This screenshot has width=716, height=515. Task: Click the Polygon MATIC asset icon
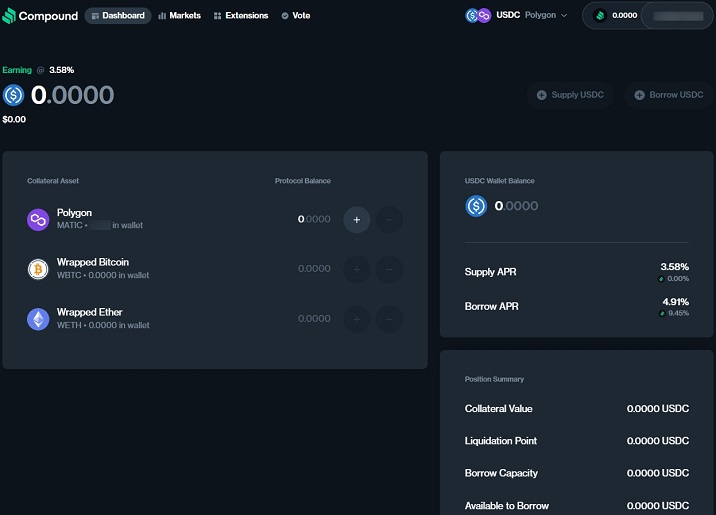[x=38, y=219]
